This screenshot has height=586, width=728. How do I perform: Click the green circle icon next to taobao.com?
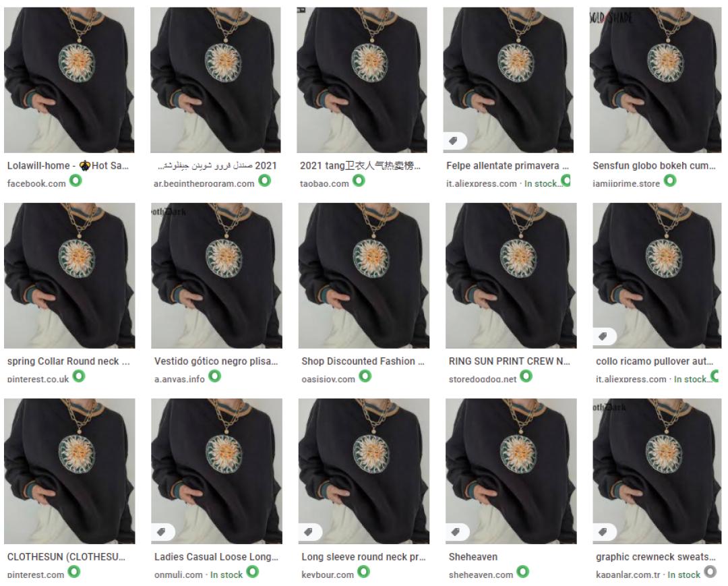359,180
